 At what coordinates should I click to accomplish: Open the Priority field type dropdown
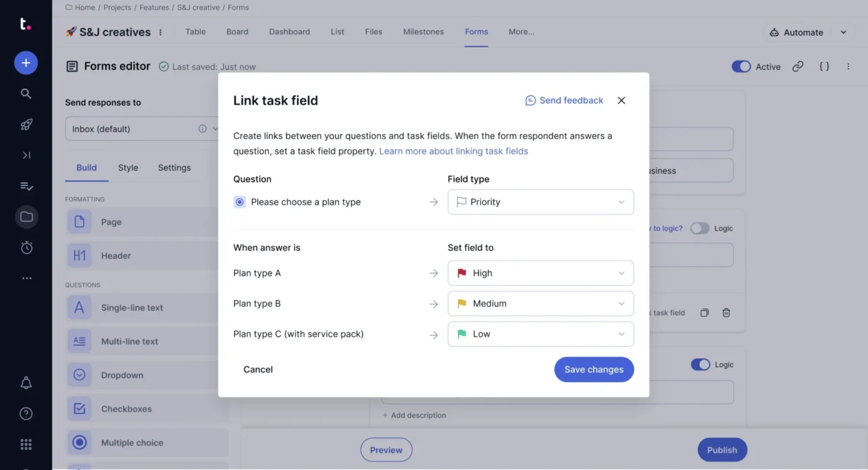(541, 202)
